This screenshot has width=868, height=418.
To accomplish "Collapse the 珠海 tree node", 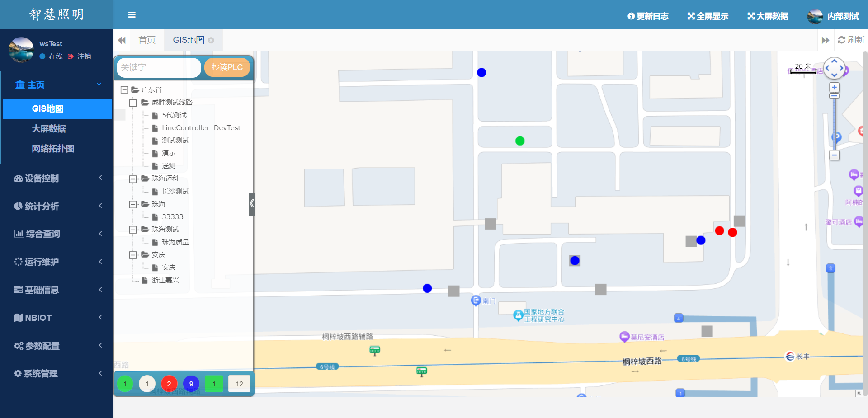I will [x=133, y=204].
